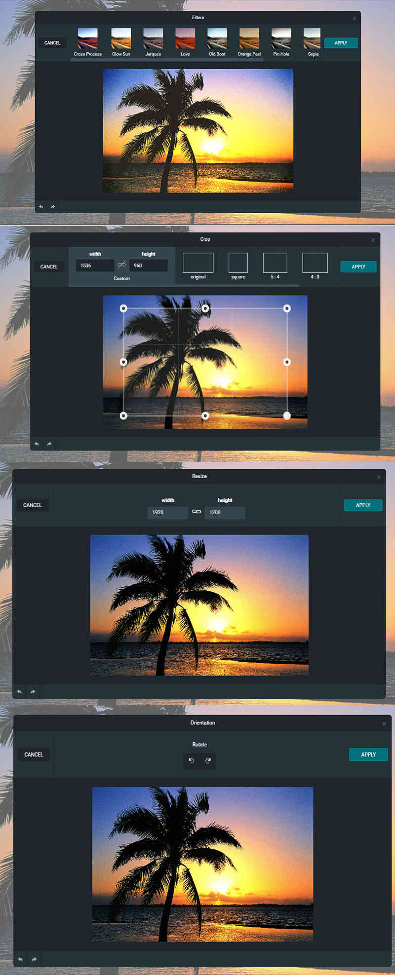Image resolution: width=395 pixels, height=980 pixels.
Task: Undo in the Orientation panel
Action: pos(21,959)
